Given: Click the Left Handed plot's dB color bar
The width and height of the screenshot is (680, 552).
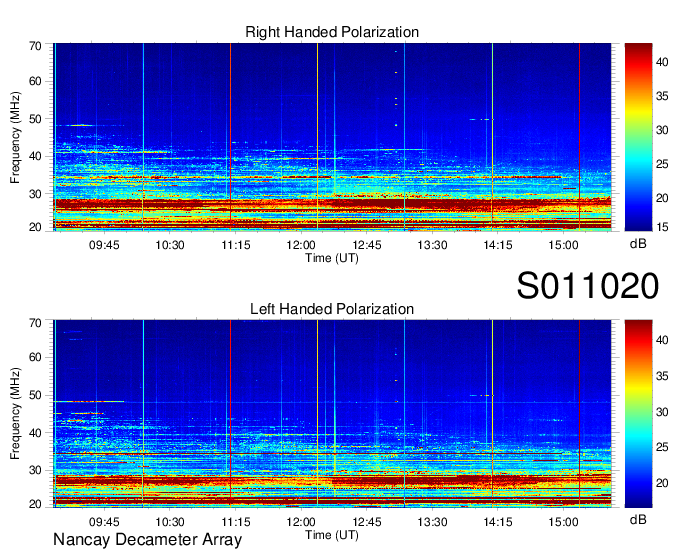Looking at the screenshot, I should coord(638,414).
